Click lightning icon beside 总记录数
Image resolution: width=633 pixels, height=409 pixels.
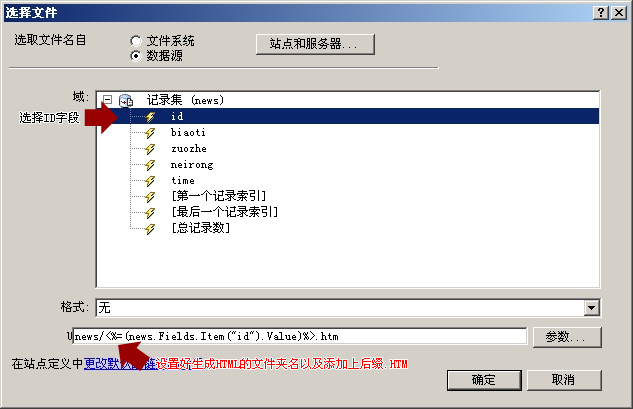click(150, 229)
